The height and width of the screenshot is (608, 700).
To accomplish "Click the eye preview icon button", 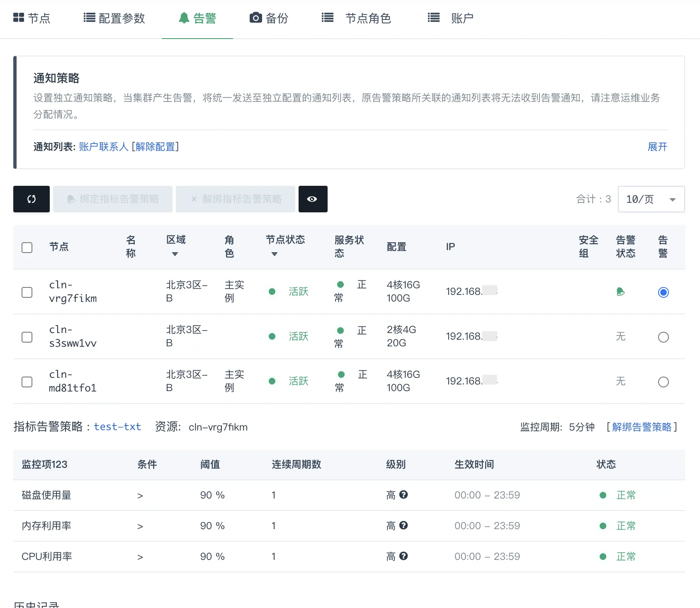I will [312, 199].
